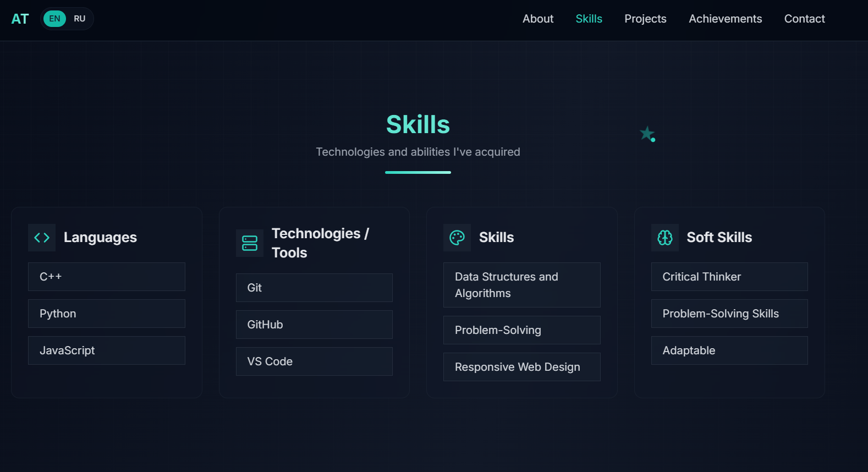Click the Languages card heading

(100, 238)
